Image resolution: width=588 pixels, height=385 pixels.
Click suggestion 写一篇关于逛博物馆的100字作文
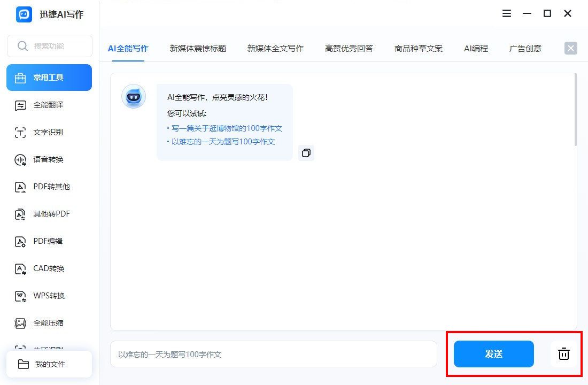point(227,128)
